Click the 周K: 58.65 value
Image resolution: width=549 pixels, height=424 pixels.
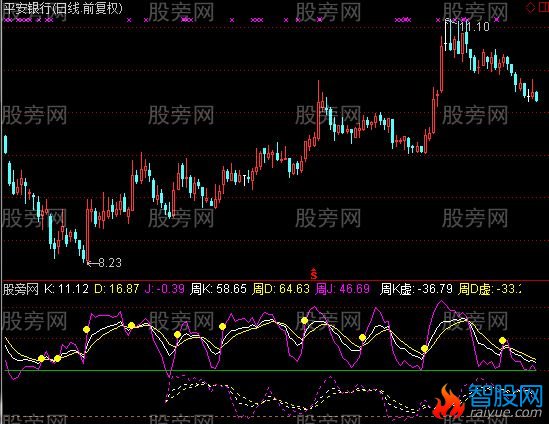click(x=218, y=289)
